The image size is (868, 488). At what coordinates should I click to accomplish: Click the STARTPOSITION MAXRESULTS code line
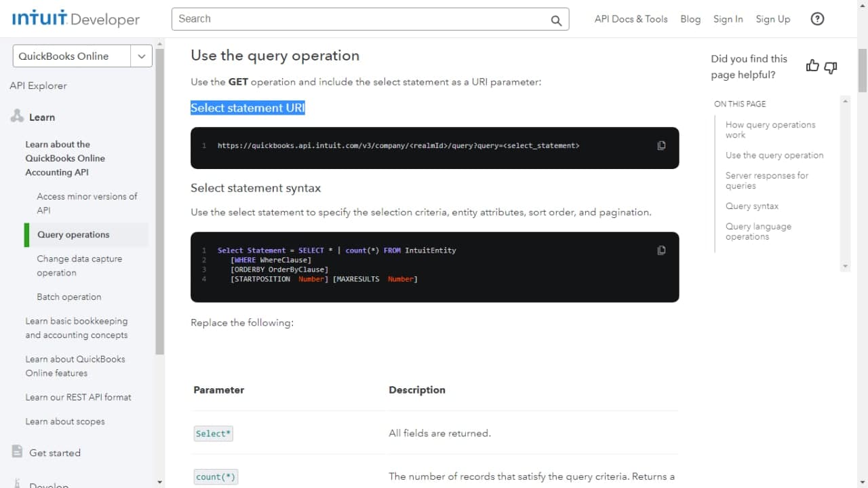(x=324, y=279)
